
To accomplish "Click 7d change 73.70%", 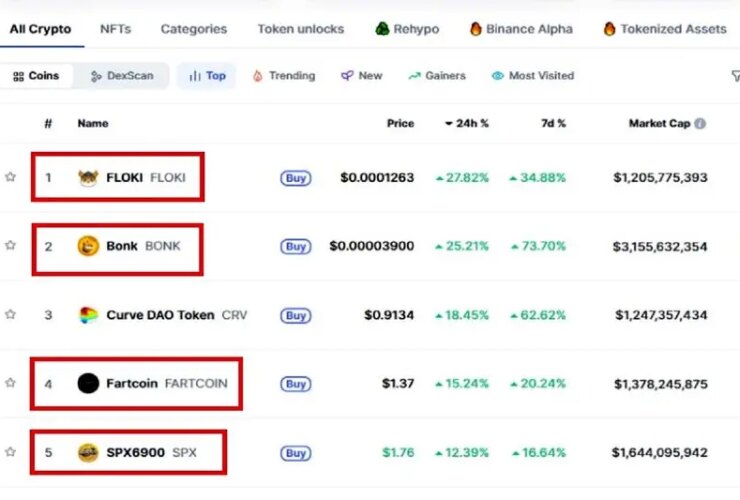I will (539, 246).
